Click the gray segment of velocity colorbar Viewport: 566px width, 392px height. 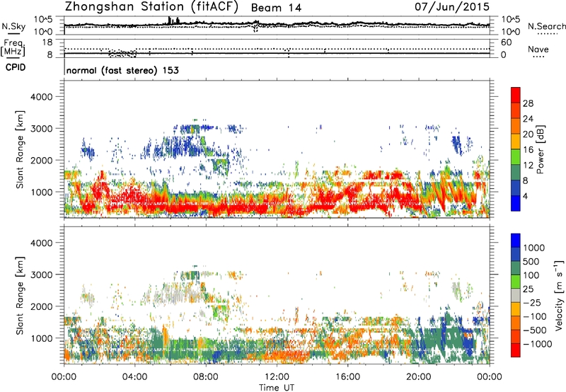tap(516, 296)
